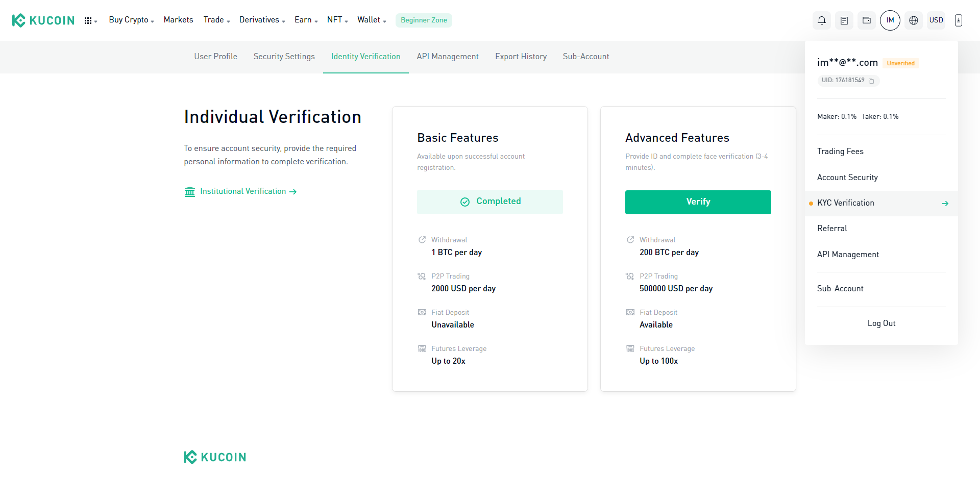980x478 pixels.
Task: Open notifications bell icon
Action: coord(822,20)
